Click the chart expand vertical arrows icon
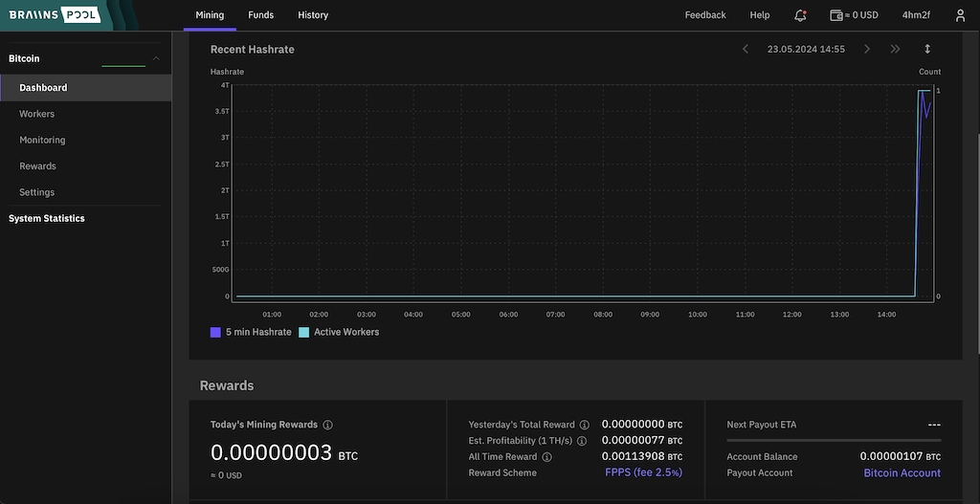The height and width of the screenshot is (504, 980). (x=926, y=49)
